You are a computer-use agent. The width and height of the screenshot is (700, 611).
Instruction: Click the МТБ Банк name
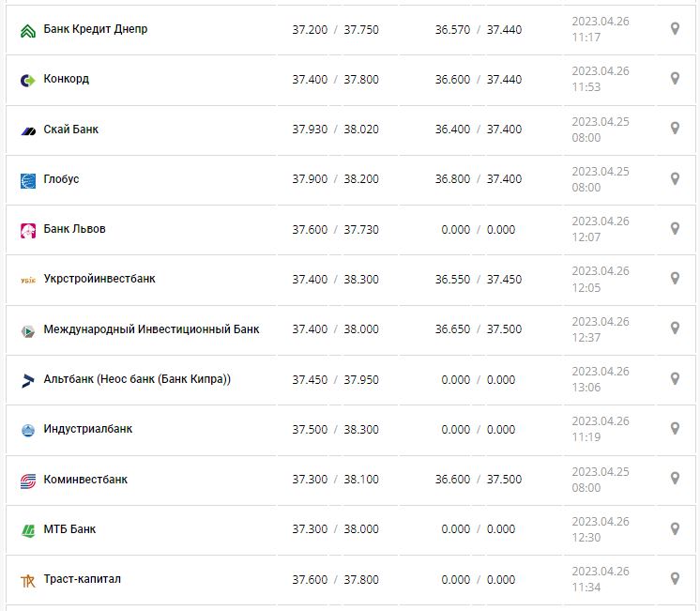pos(69,529)
